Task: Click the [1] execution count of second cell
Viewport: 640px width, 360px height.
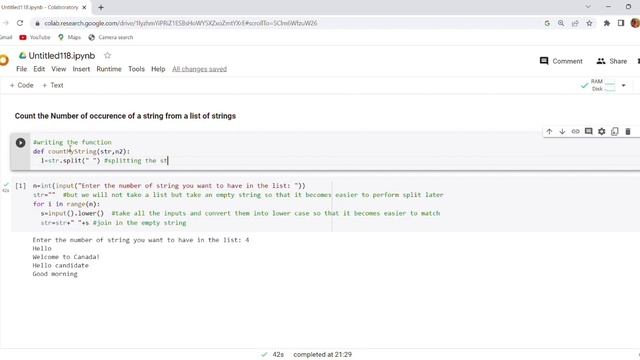Action: point(20,186)
